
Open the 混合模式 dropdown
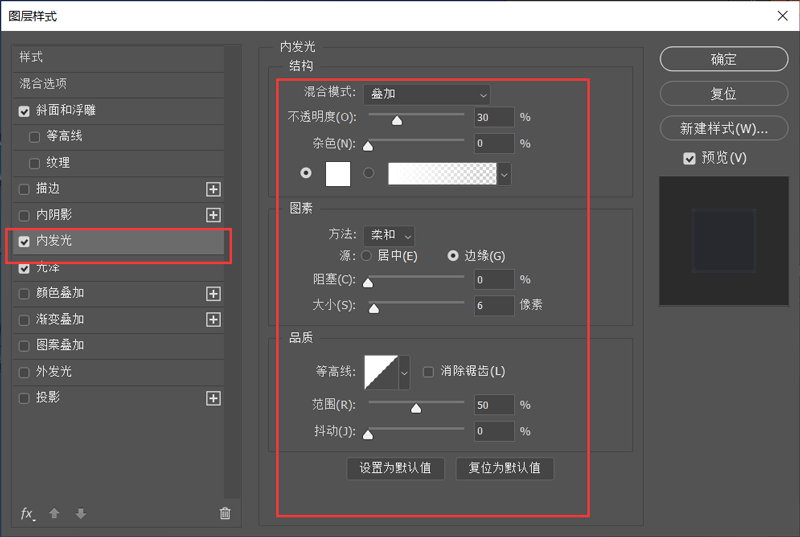pos(427,94)
